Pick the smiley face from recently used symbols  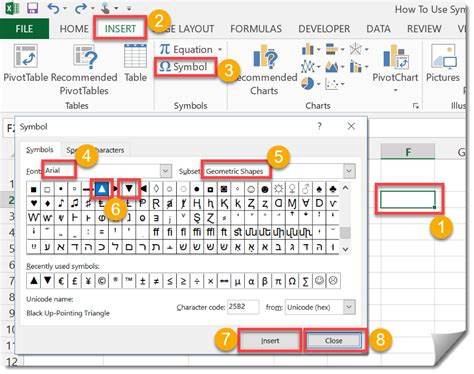point(319,281)
